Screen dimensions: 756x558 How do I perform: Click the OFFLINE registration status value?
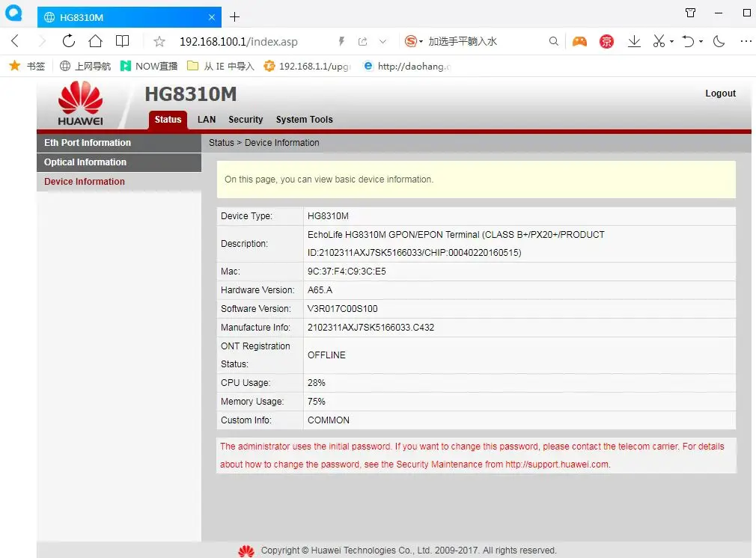pos(326,355)
